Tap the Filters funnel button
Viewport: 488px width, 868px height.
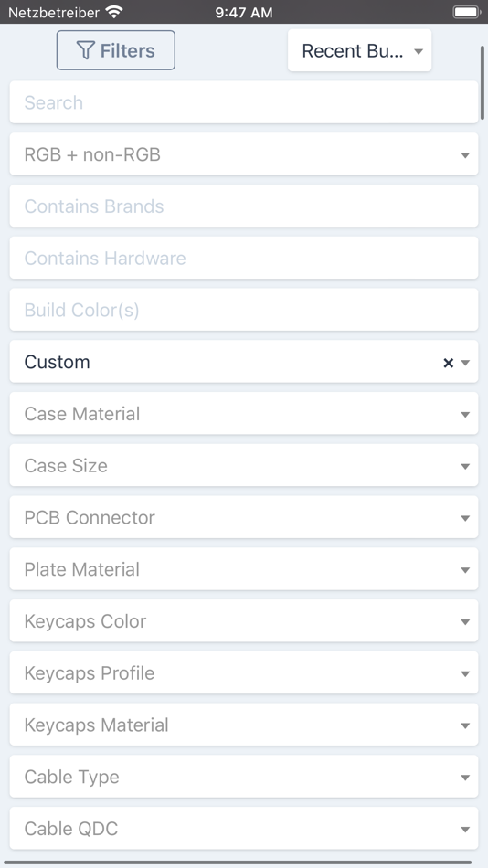pyautogui.click(x=116, y=50)
